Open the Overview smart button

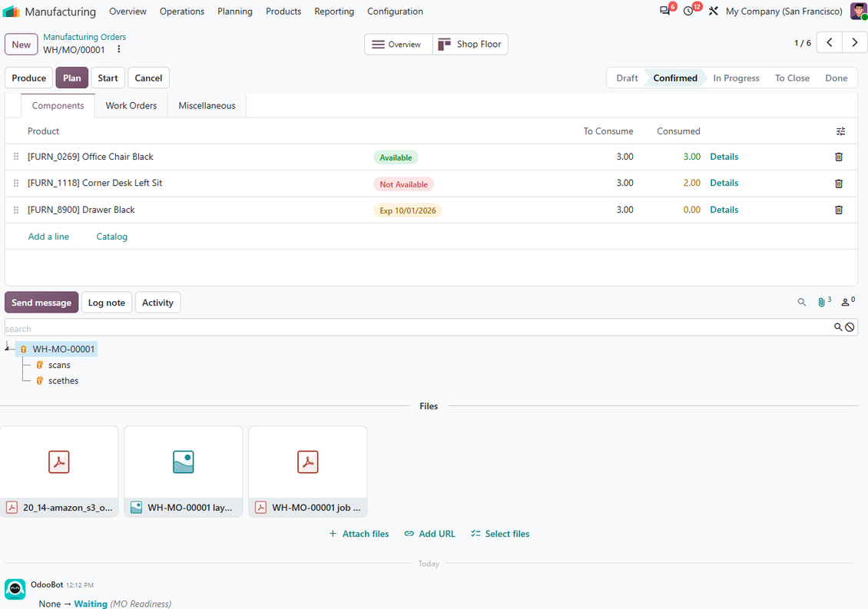point(399,45)
